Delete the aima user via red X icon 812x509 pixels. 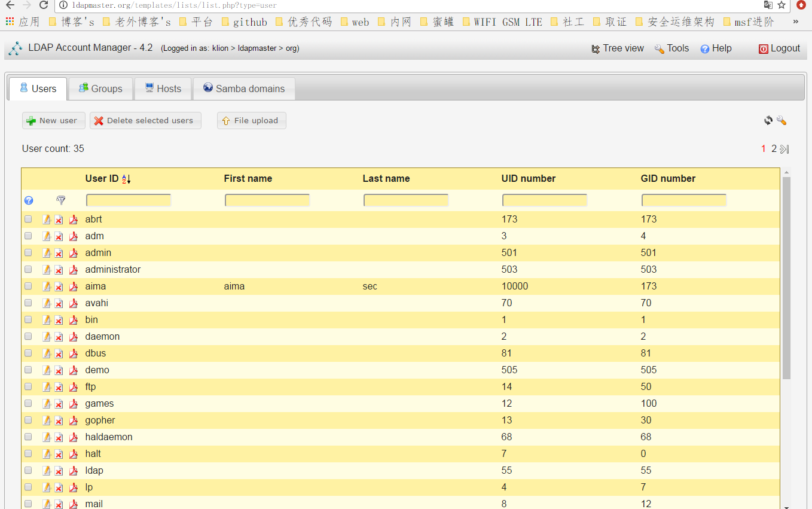tap(59, 286)
